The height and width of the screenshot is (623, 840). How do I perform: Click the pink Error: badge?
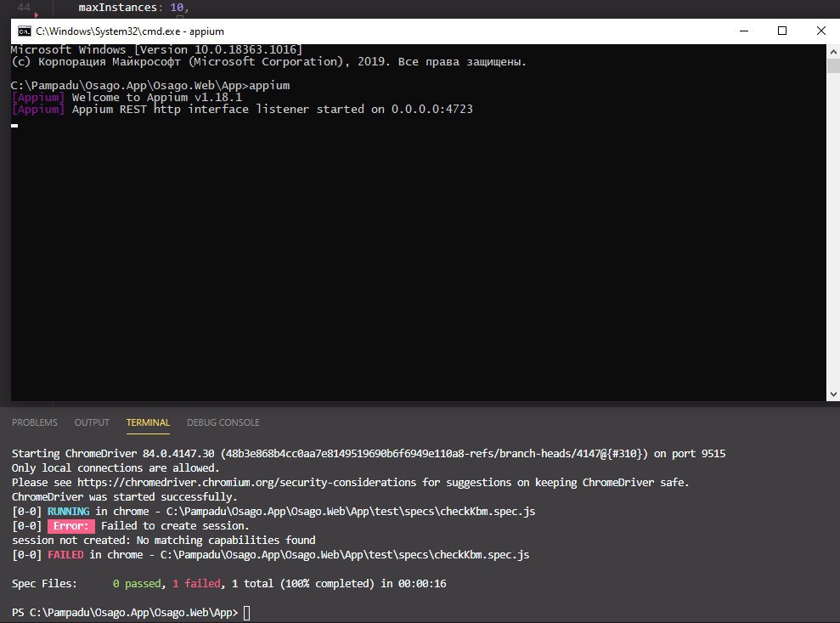point(70,526)
